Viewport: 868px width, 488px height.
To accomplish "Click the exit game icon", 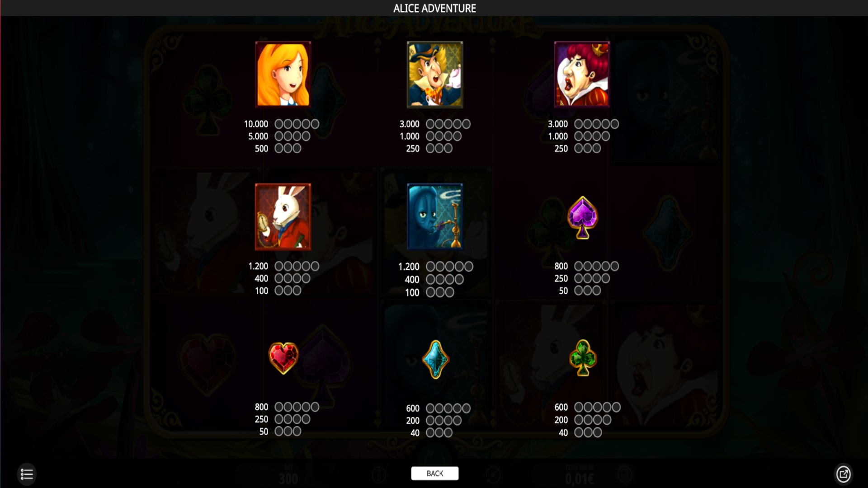I will point(843,474).
